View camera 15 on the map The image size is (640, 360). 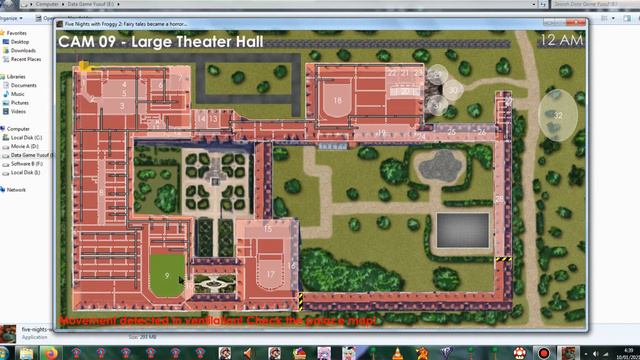coord(268,229)
